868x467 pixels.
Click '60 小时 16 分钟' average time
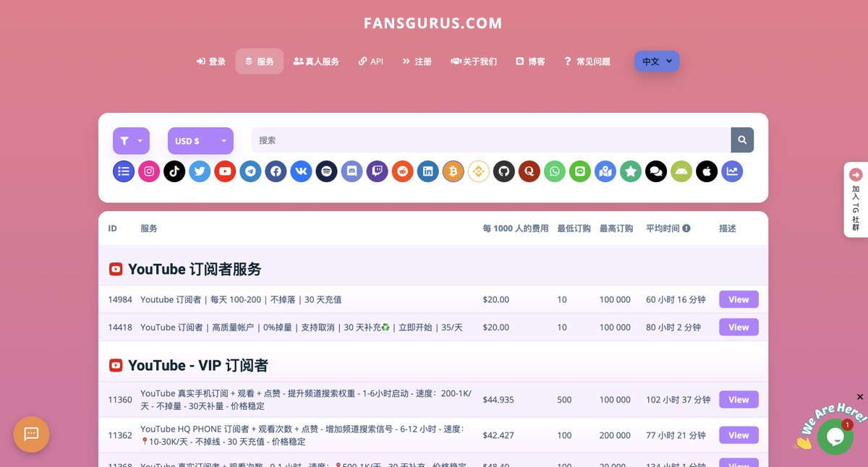(x=676, y=299)
